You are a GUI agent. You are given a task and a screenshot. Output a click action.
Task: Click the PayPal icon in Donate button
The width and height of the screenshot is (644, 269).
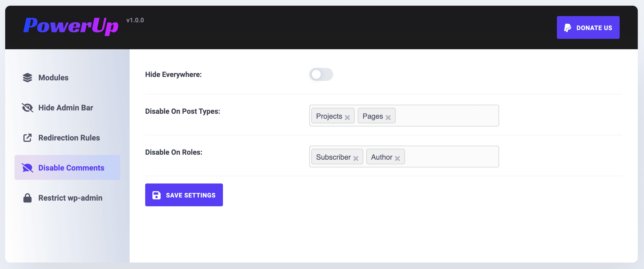[x=568, y=28]
